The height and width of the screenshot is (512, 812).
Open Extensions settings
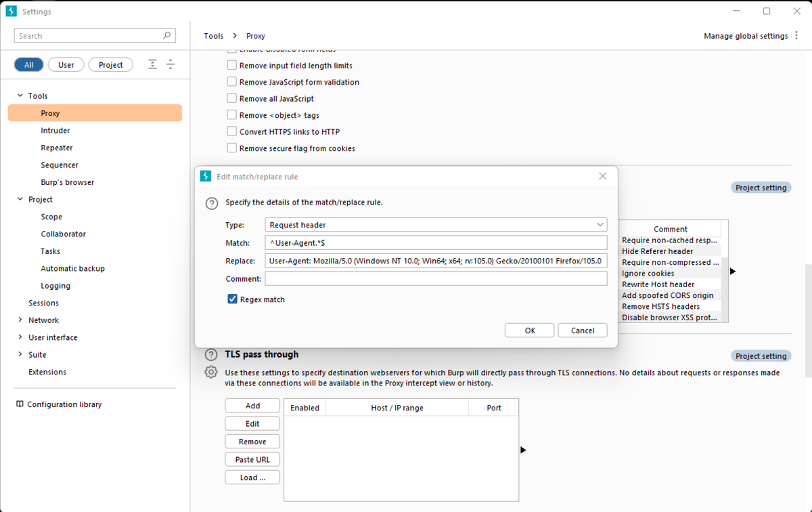click(47, 372)
